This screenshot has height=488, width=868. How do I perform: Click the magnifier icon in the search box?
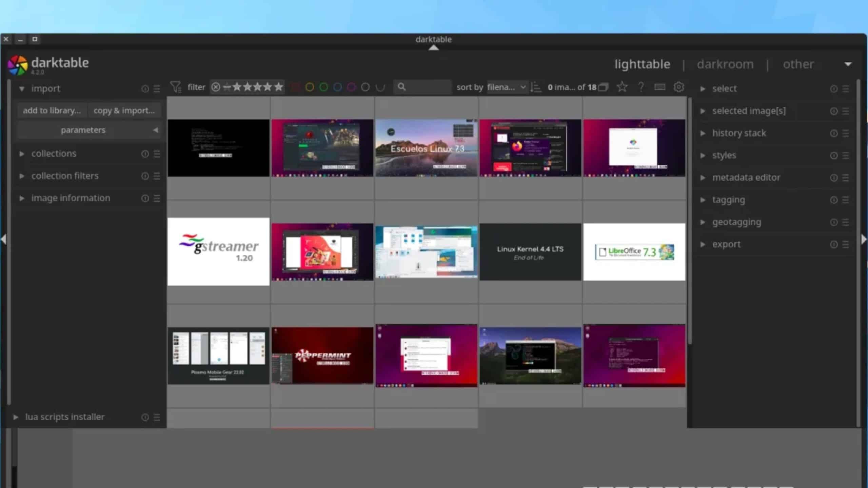pyautogui.click(x=401, y=87)
